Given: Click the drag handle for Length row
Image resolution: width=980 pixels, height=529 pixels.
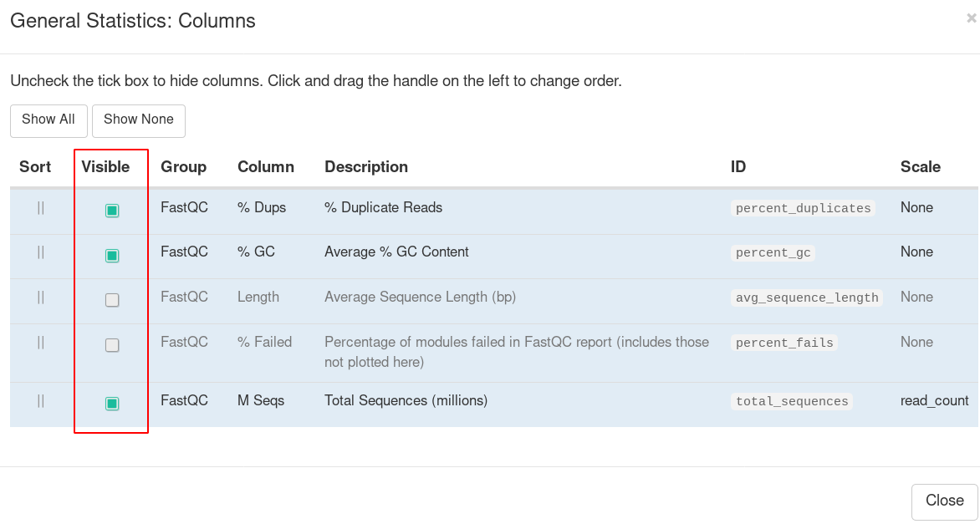Looking at the screenshot, I should pos(41,298).
